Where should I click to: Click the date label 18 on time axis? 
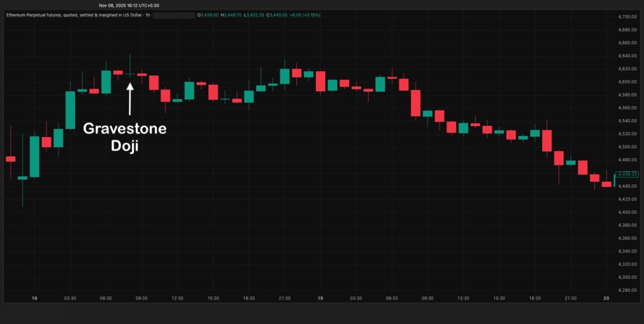click(34, 299)
